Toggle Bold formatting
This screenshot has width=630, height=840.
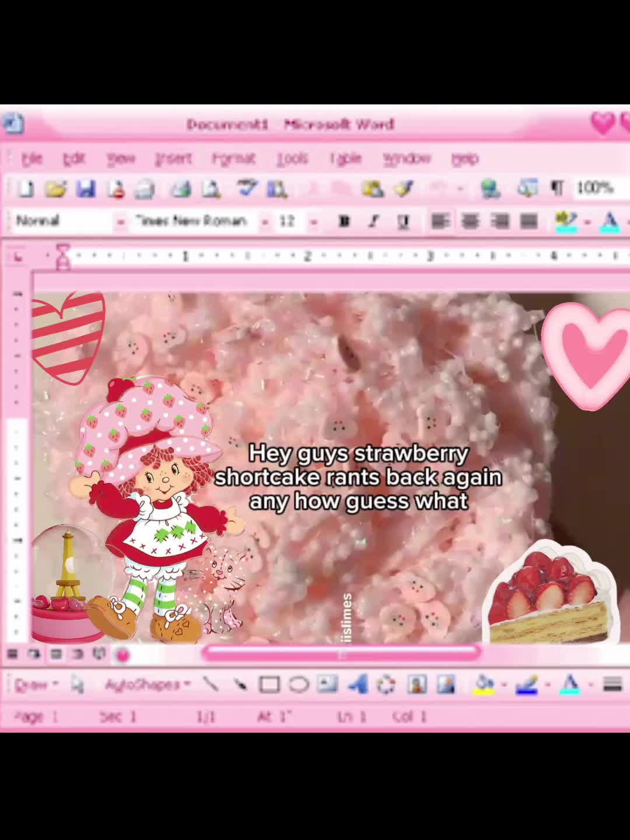[x=344, y=221]
